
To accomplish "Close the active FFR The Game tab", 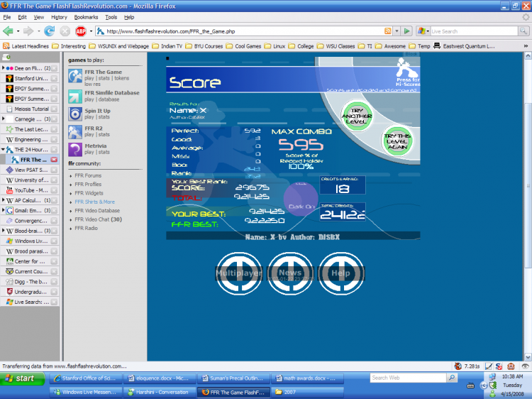I will (54, 160).
